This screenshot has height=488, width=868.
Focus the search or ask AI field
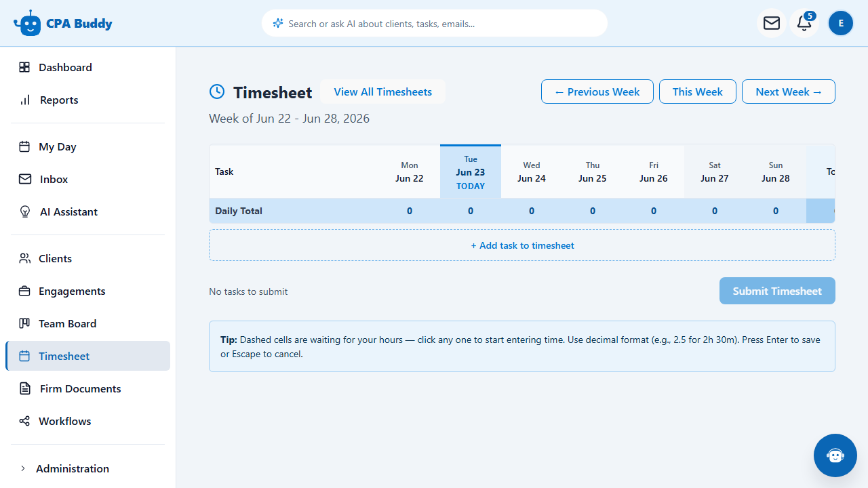click(x=434, y=23)
